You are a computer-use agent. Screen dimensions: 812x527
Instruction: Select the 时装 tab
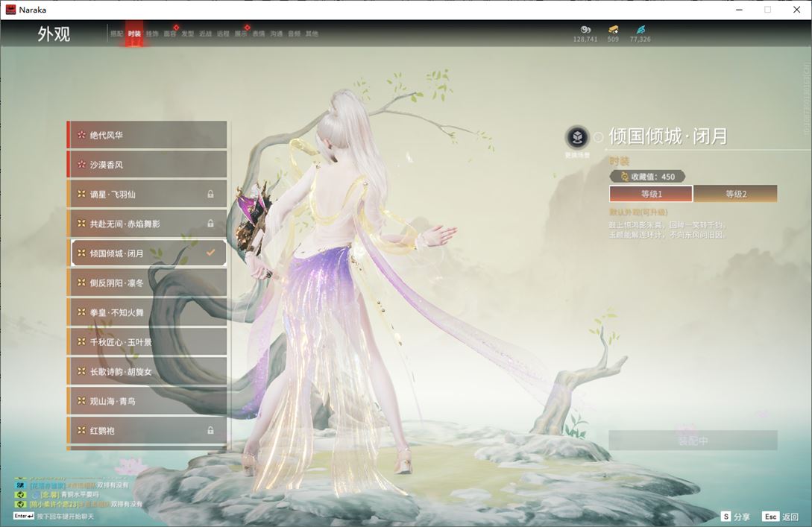[x=134, y=34]
